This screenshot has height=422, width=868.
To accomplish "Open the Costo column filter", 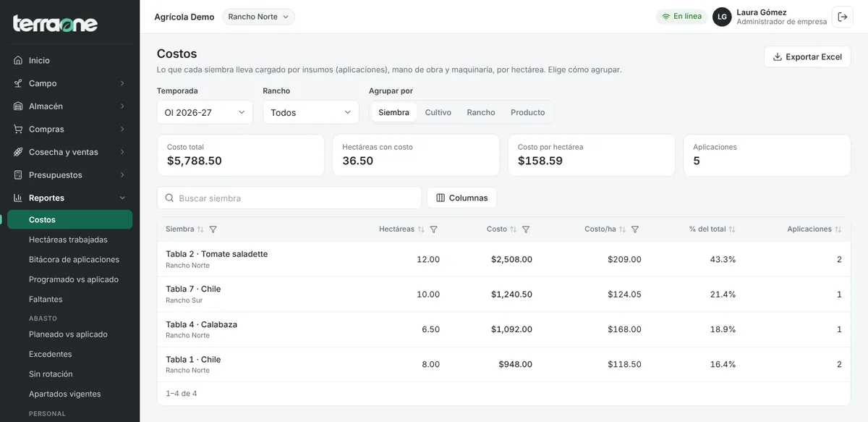I will (526, 229).
